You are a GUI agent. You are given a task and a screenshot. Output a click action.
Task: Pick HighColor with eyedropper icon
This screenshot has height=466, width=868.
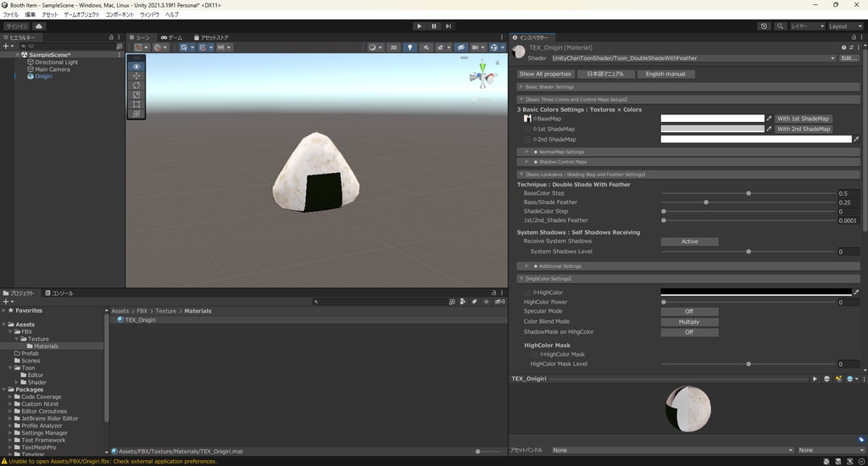(x=856, y=292)
